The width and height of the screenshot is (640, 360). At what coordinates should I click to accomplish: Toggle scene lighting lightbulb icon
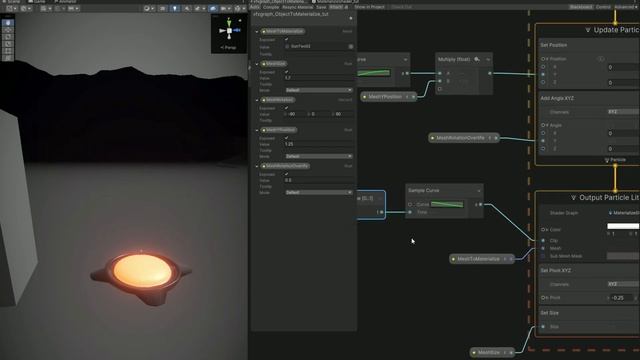point(175,8)
